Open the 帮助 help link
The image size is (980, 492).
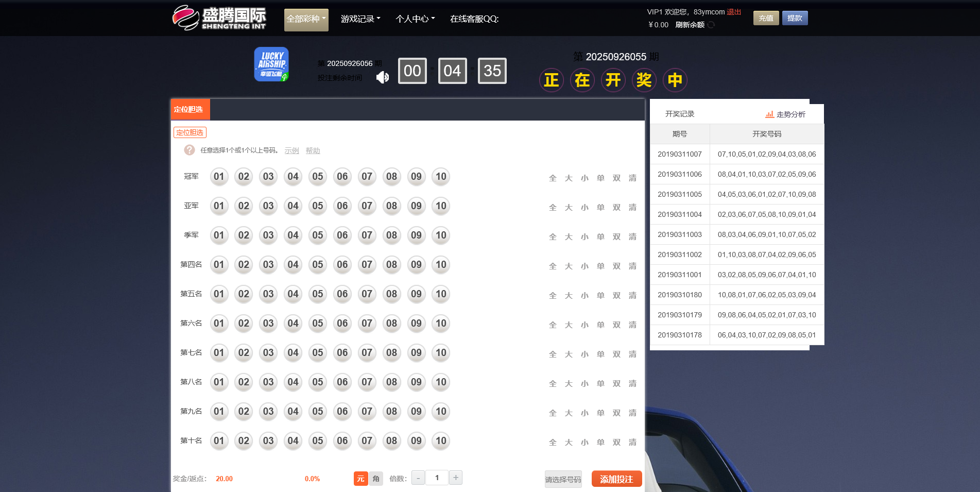coord(313,150)
